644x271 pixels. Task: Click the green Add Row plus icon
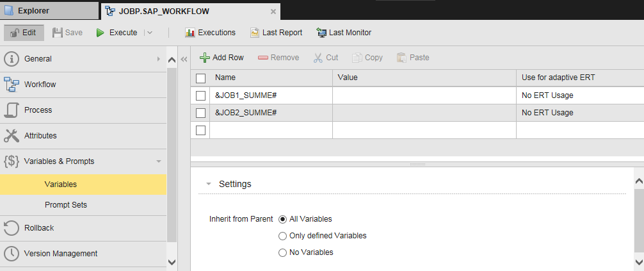(x=205, y=58)
